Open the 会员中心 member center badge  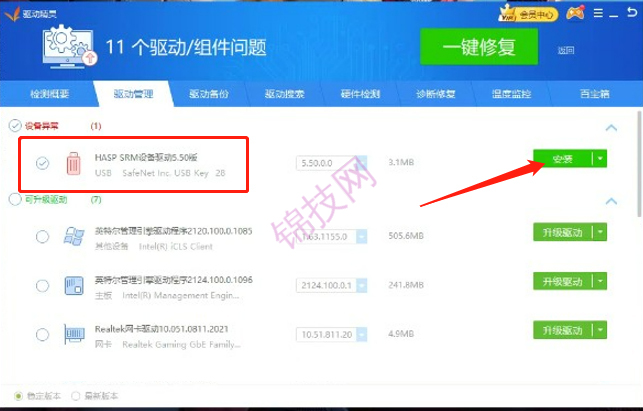pyautogui.click(x=529, y=14)
